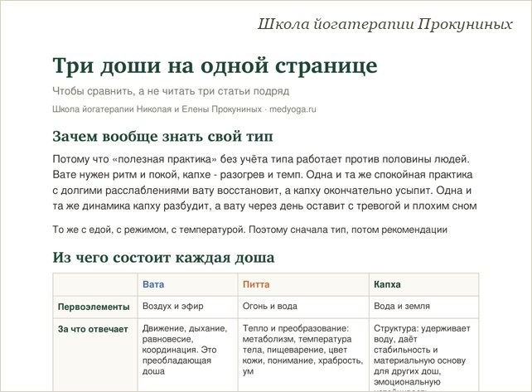Click the cell 'Вода и земля'
Image resolution: width=532 pixels, height=392 pixels.
pyautogui.click(x=423, y=307)
